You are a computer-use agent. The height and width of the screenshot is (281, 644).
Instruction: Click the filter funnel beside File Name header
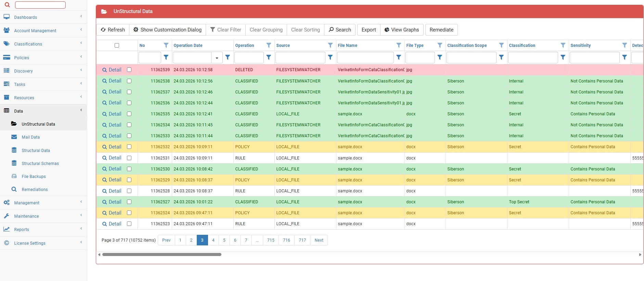(399, 45)
